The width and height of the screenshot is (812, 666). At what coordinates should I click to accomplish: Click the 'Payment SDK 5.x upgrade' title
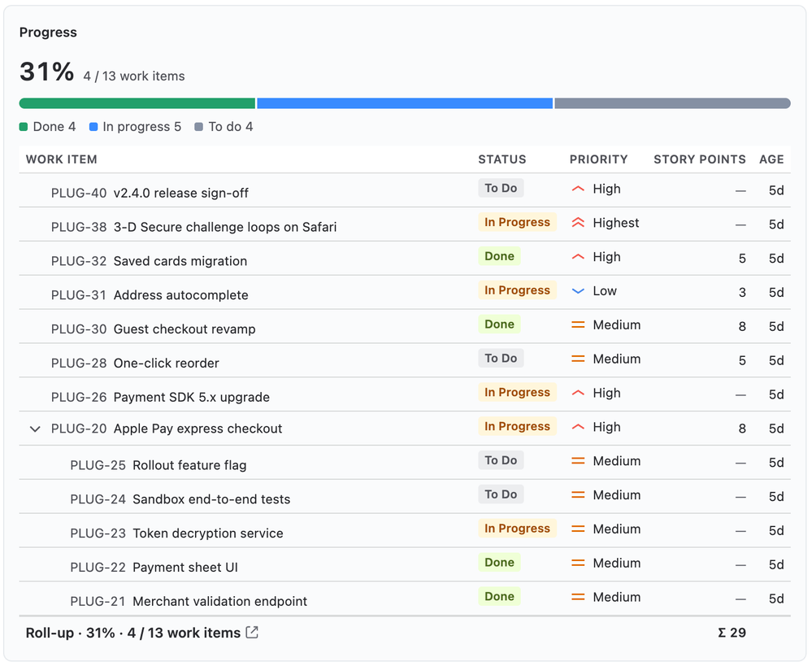(192, 398)
